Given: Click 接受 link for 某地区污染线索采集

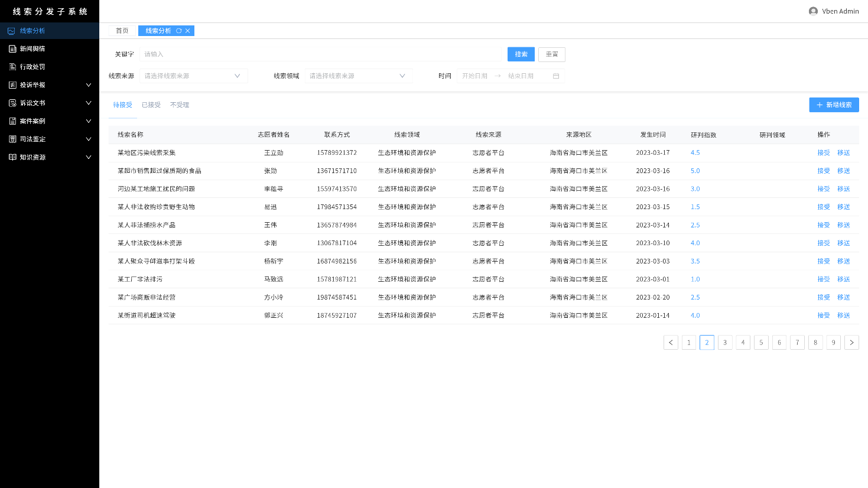Looking at the screenshot, I should click(x=823, y=153).
